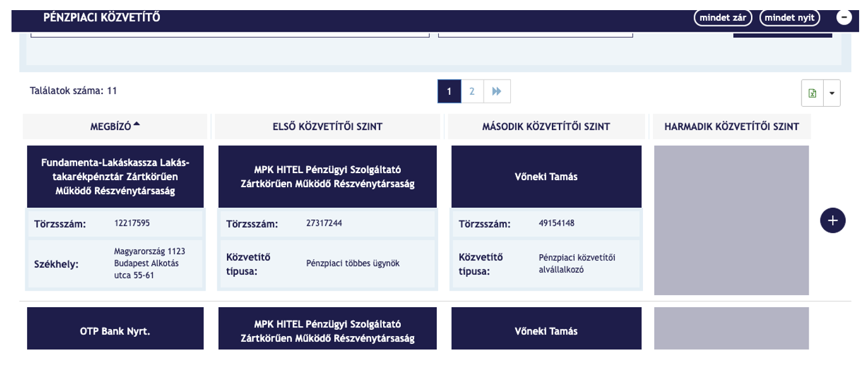Click the 'mindet nyit' button
Screen dimensions: 868x371
[789, 18]
